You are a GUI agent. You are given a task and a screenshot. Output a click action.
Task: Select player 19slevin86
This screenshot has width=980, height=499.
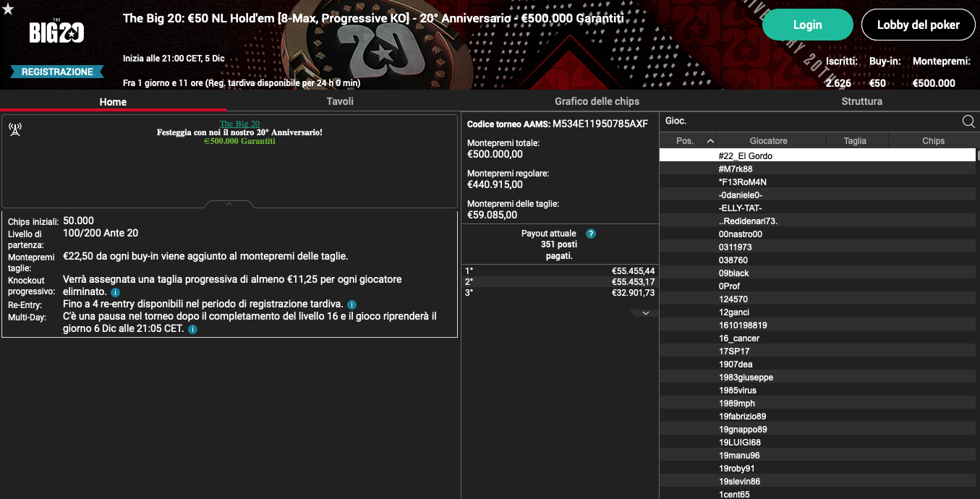point(817,481)
